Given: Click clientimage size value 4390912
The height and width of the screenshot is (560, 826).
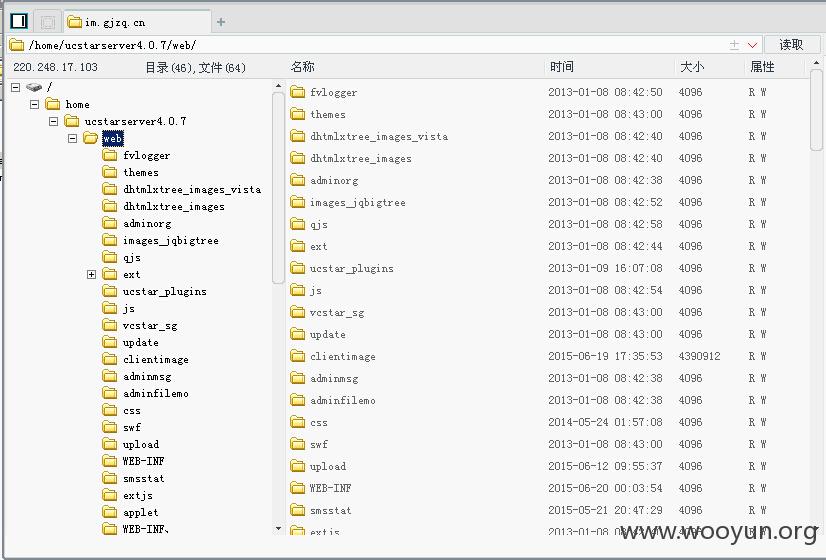Looking at the screenshot, I should pos(699,356).
